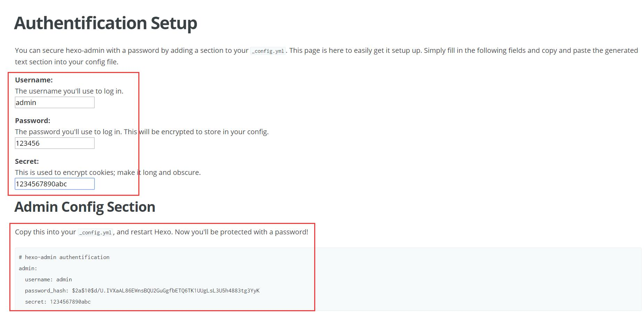The height and width of the screenshot is (314, 644).
Task: Click the Admin Config Section heading
Action: (85, 207)
